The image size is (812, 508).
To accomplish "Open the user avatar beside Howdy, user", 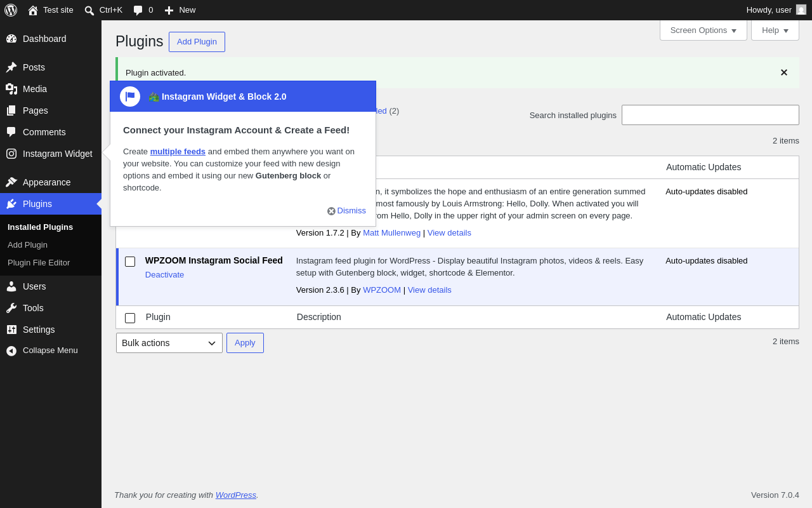I will coord(801,10).
